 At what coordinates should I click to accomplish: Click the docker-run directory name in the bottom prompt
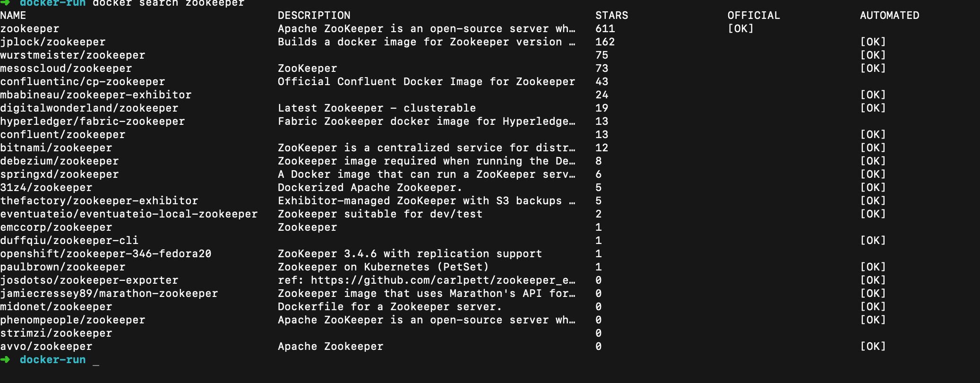coord(52,360)
